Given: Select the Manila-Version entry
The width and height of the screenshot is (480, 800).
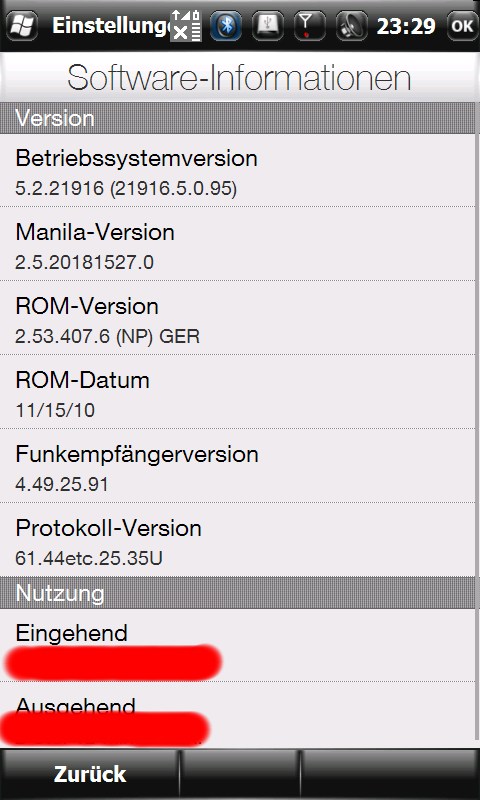Looking at the screenshot, I should coord(237,244).
